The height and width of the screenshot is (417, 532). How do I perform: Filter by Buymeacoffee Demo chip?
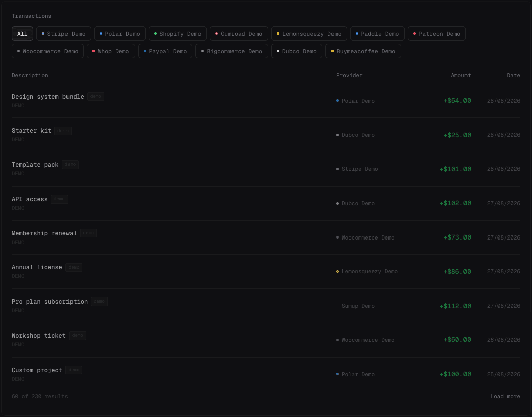(x=363, y=51)
